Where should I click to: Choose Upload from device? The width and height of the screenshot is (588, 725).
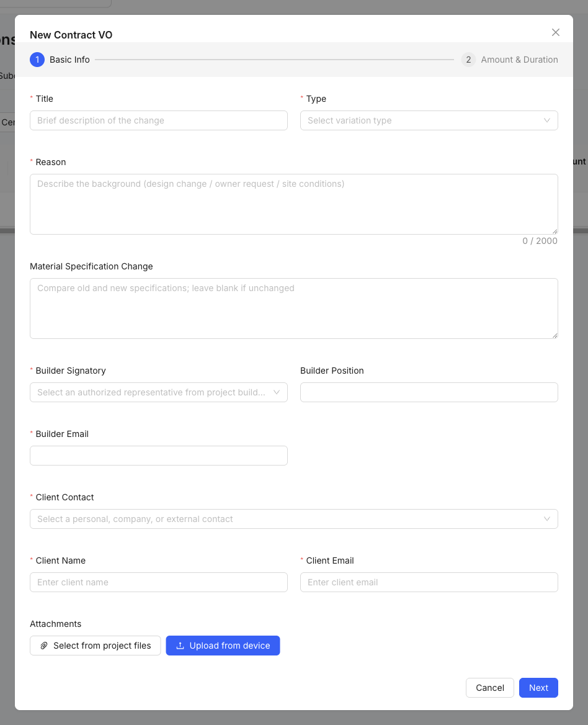[223, 646]
